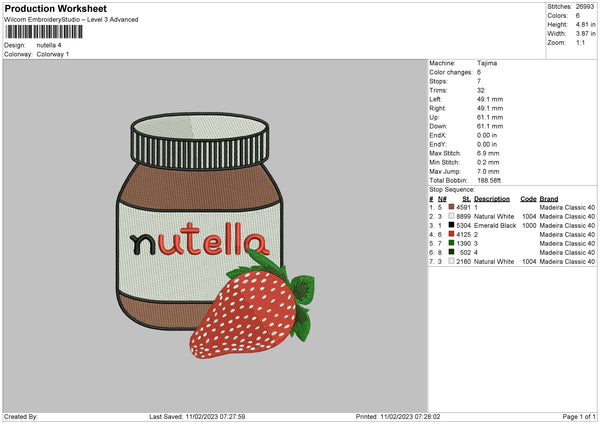Image resolution: width=600 pixels, height=424 pixels.
Task: Click the 'EndX:' label
Action: point(438,135)
